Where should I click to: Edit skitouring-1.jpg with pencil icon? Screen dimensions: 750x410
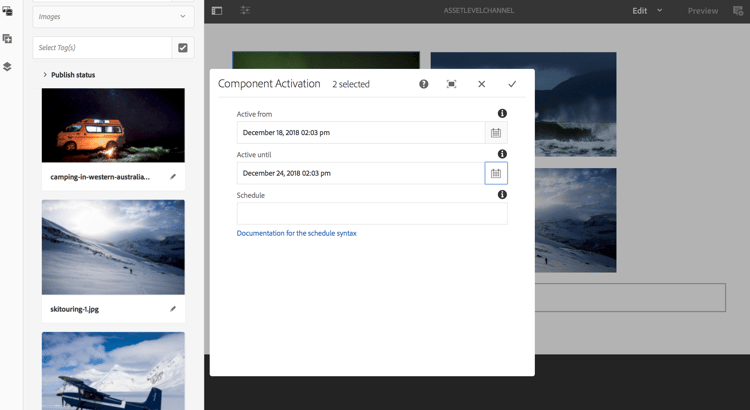tap(173, 309)
